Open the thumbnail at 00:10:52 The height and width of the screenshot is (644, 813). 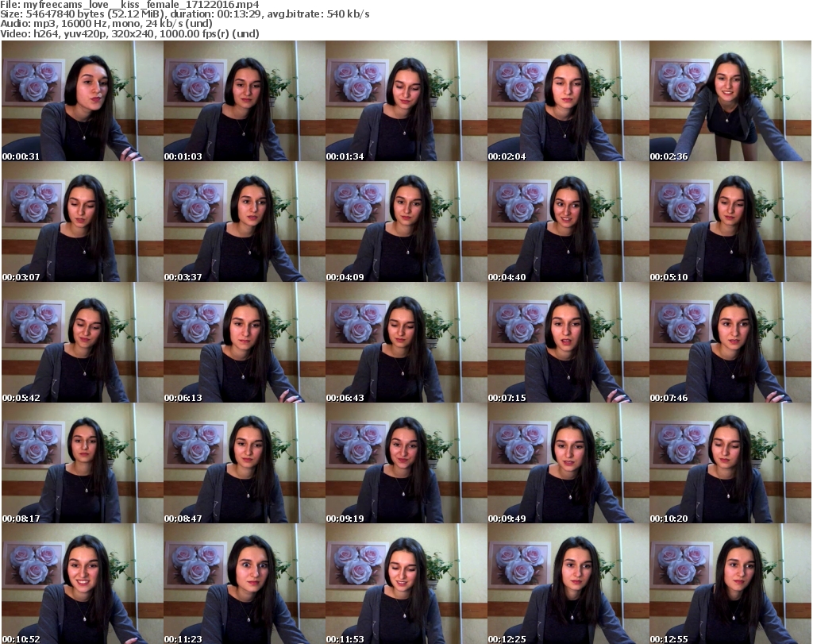click(81, 584)
